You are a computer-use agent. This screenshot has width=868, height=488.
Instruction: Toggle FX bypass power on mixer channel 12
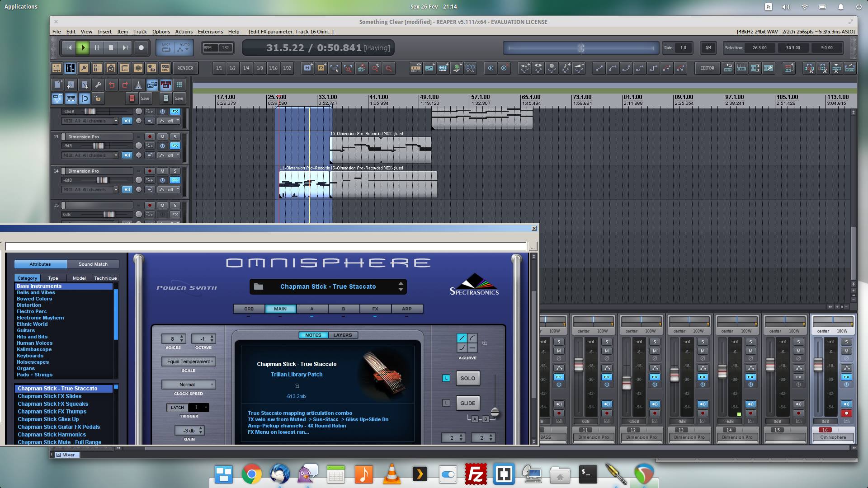click(655, 385)
